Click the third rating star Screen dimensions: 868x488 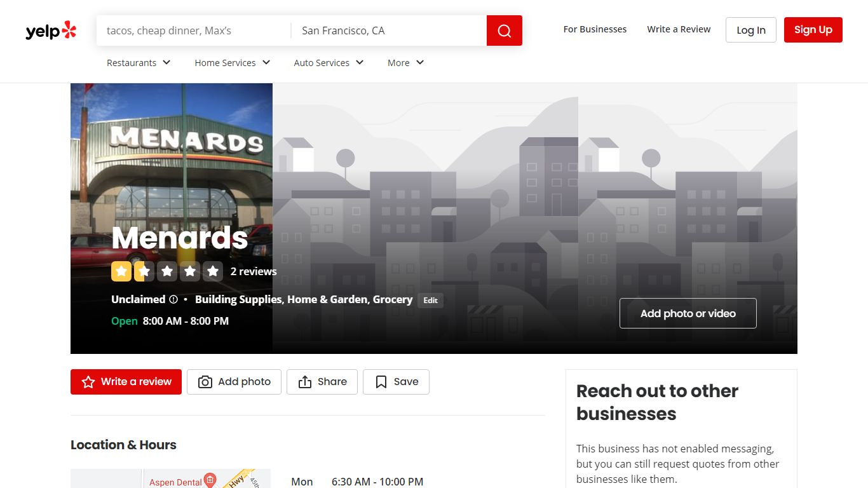[x=167, y=271]
